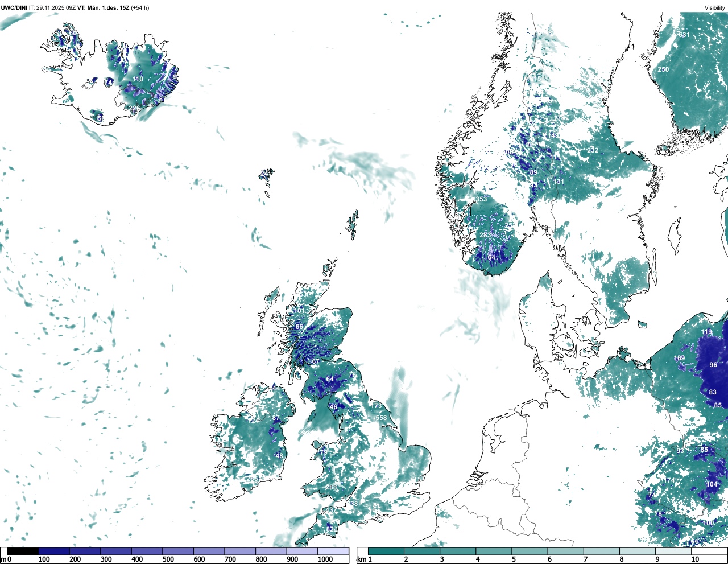Click the value 232 over central Sweden
The height and width of the screenshot is (564, 728).
(593, 150)
